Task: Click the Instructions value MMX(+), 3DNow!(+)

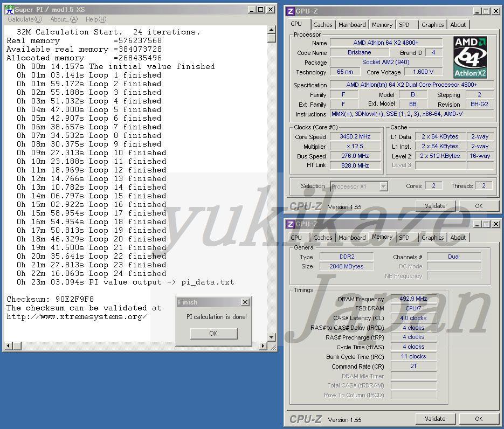Action: click(x=412, y=114)
